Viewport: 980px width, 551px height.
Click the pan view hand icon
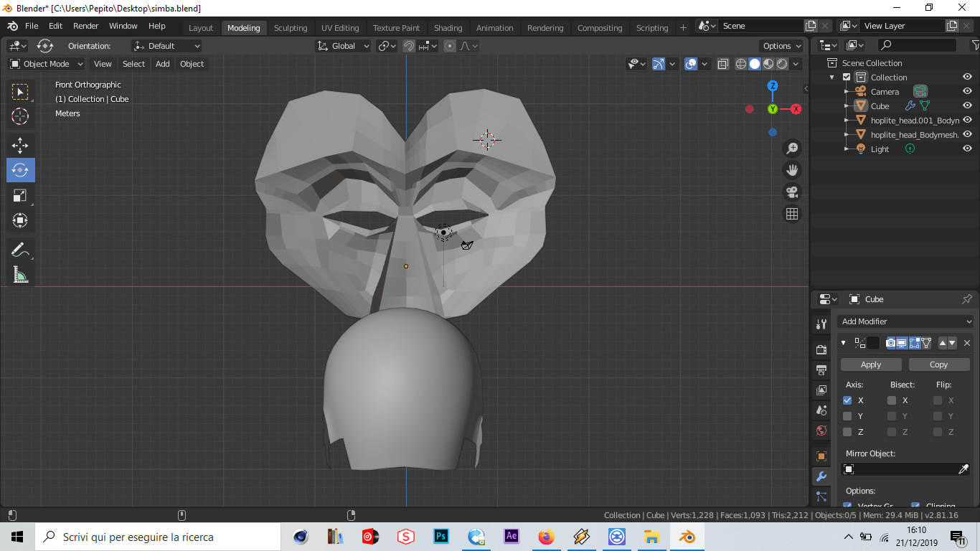click(x=792, y=170)
